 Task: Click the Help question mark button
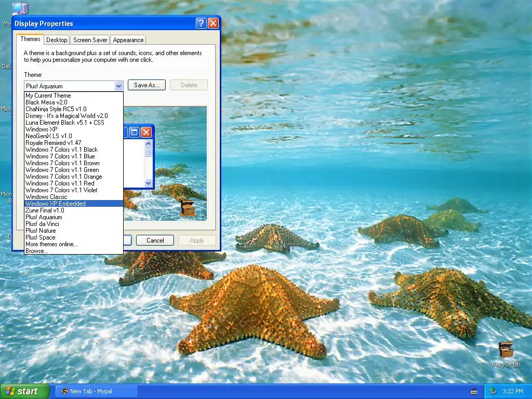tap(201, 23)
